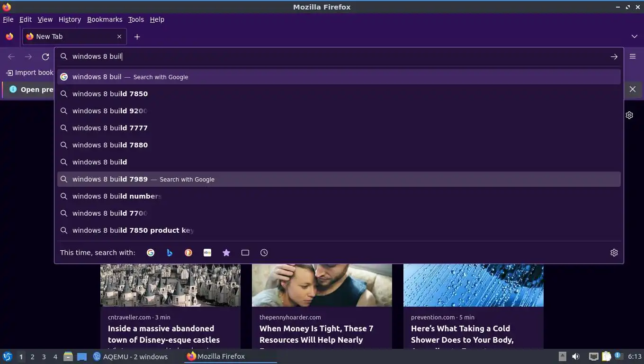
Task: Open the pennyhoarder couple article thumbnail
Action: [x=322, y=285]
